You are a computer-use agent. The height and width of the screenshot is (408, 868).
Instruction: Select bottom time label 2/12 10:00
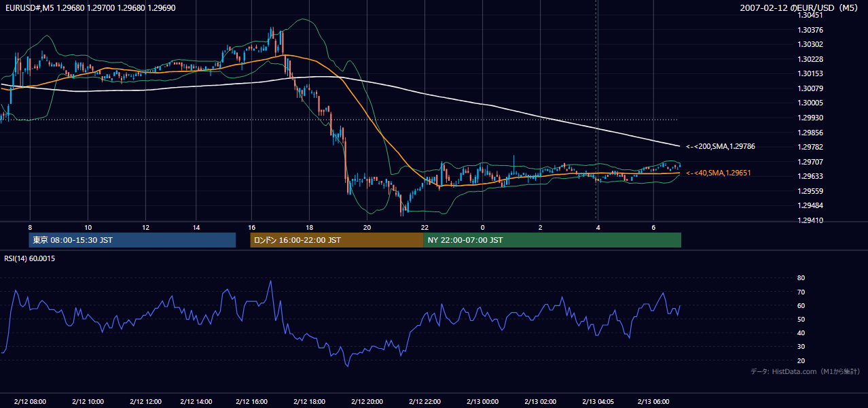[88, 401]
